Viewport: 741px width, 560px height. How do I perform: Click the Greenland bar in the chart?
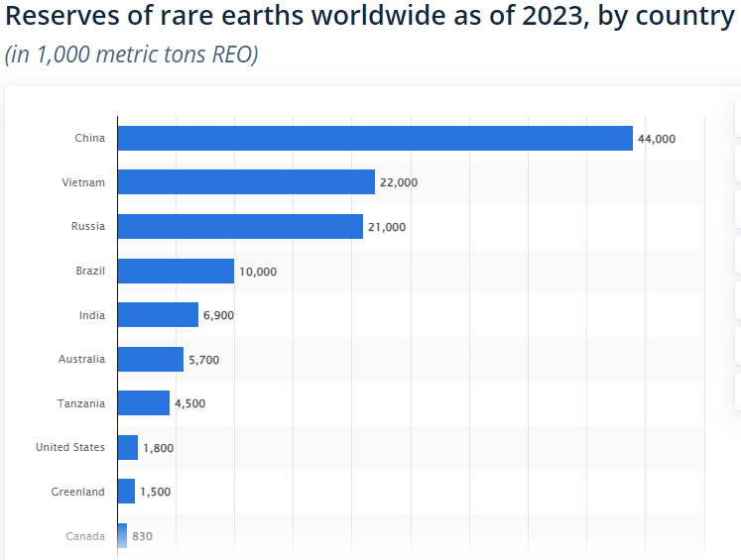click(x=126, y=491)
